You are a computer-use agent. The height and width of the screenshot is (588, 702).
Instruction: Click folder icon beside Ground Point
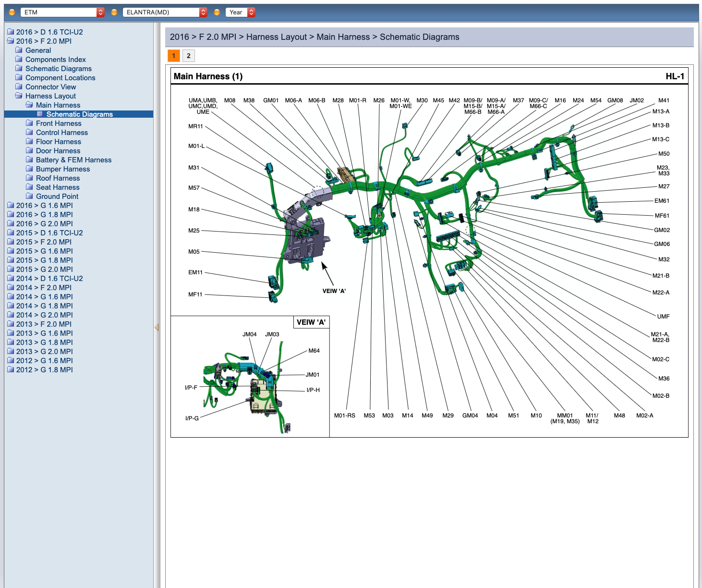[29, 196]
